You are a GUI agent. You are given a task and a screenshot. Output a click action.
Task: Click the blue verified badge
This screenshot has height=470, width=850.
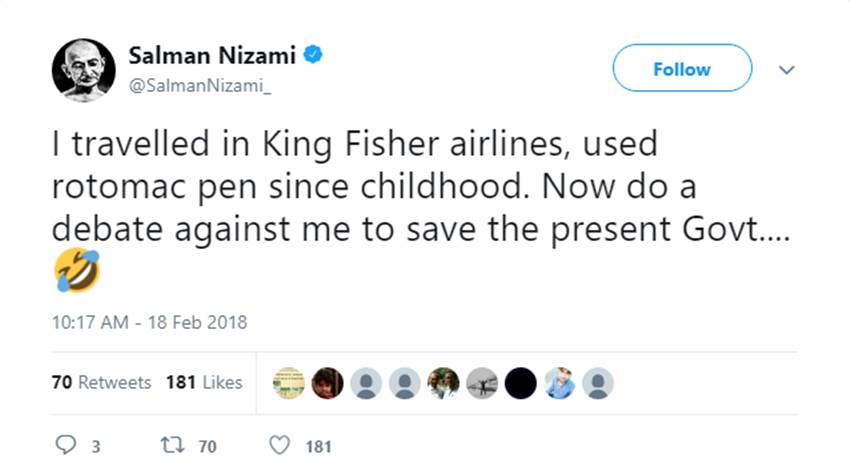315,56
